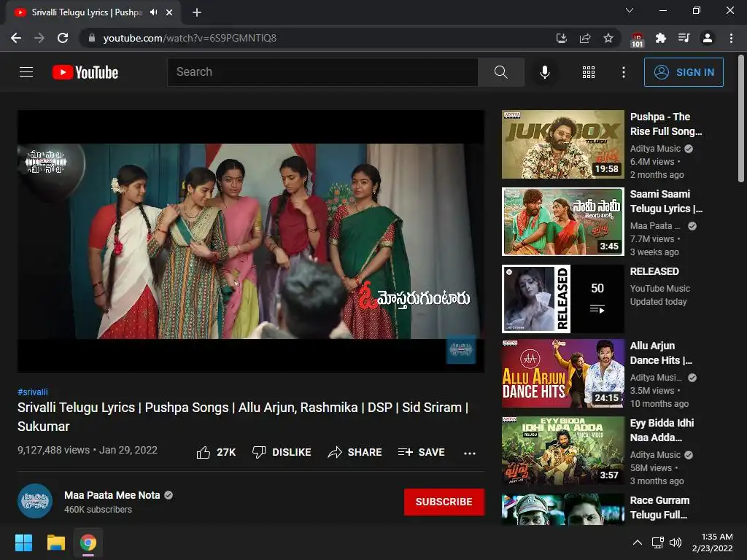
Task: Open the taskbar clock showing 1:35 AM
Action: point(712,542)
